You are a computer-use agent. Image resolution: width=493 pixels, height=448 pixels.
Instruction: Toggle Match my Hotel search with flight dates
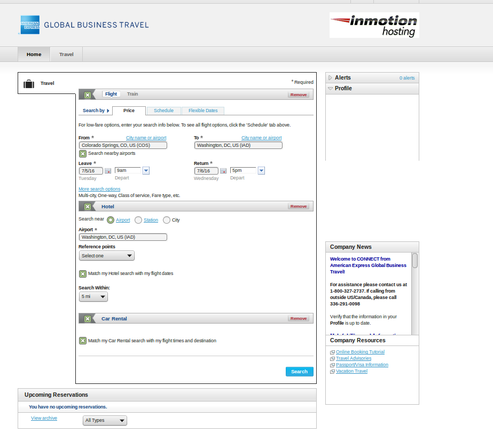[x=83, y=274]
